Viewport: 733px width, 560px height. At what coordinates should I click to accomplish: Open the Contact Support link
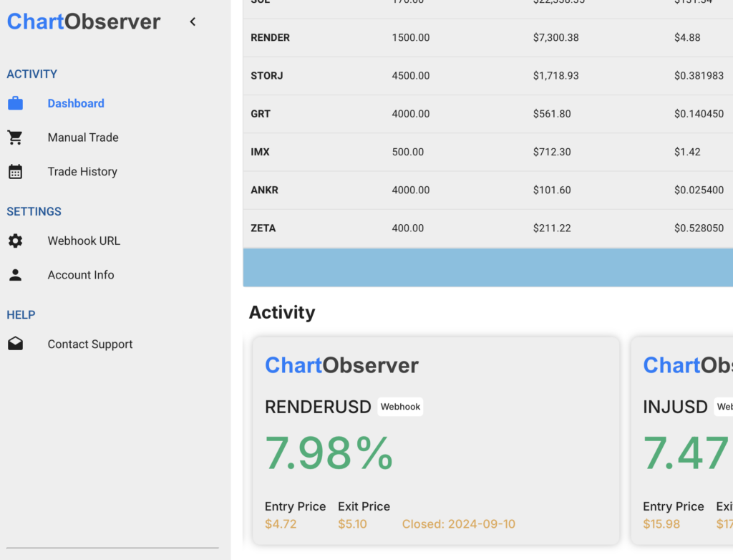coord(90,344)
